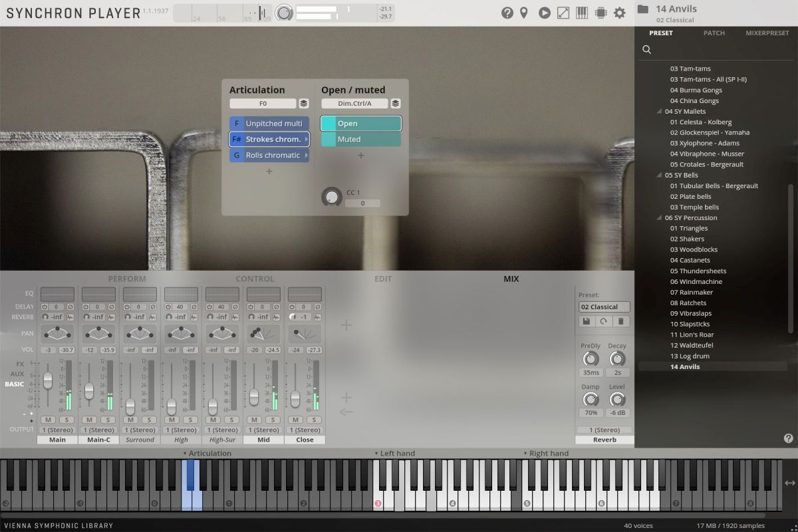
Task: Toggle delay power on Main-C channel
Action: (86, 307)
